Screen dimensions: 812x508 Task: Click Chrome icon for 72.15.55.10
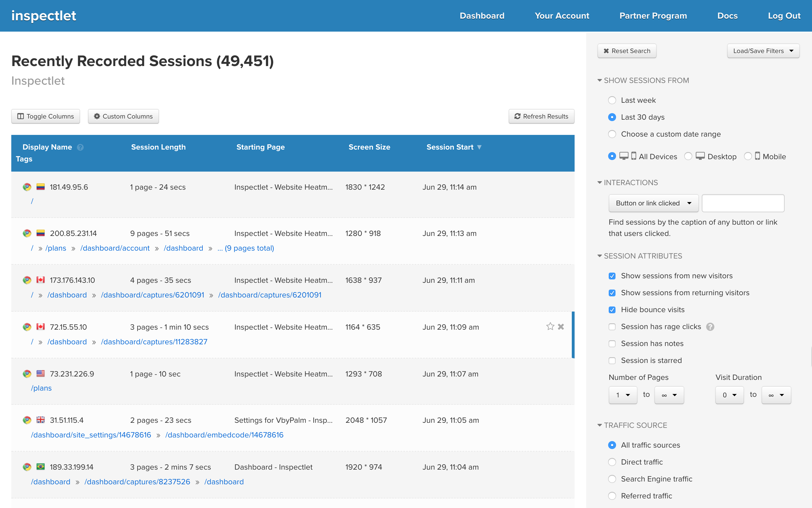[27, 327]
